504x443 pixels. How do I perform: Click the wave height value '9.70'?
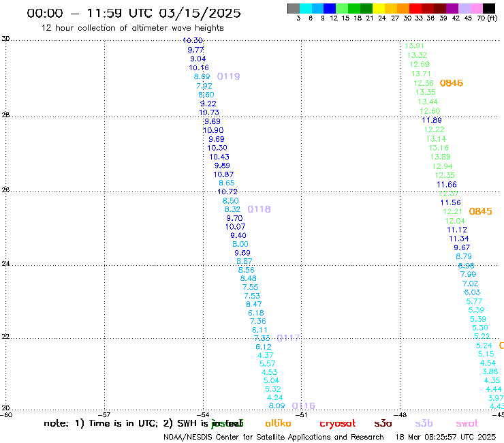click(234, 218)
